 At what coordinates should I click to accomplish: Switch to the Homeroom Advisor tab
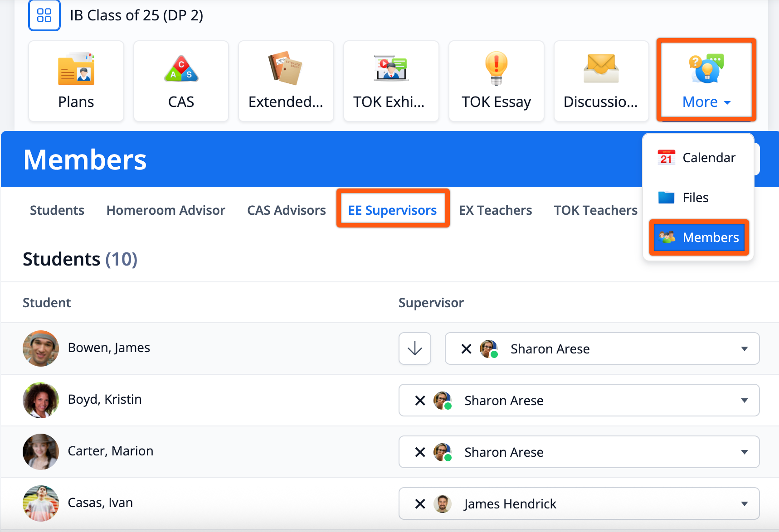[166, 210]
